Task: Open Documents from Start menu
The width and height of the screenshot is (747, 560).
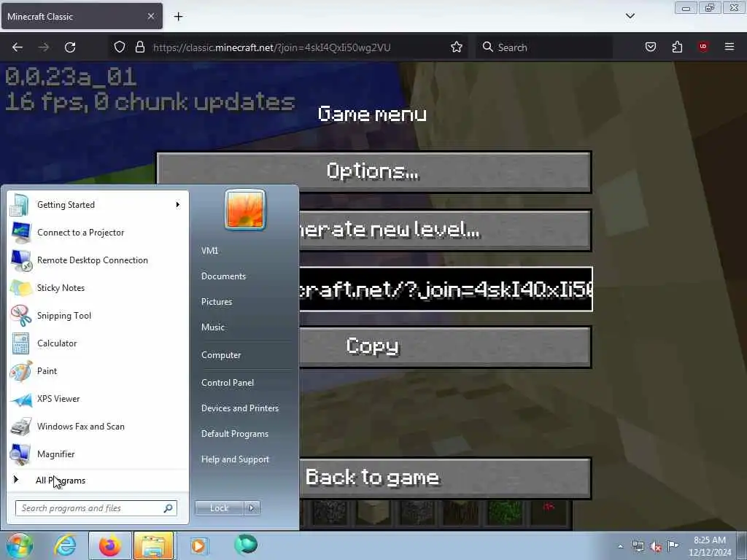Action: coord(223,276)
